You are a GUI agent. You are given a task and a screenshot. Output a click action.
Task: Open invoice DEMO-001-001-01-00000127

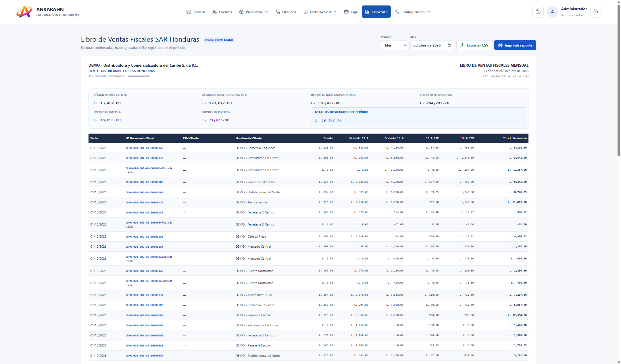144,203
